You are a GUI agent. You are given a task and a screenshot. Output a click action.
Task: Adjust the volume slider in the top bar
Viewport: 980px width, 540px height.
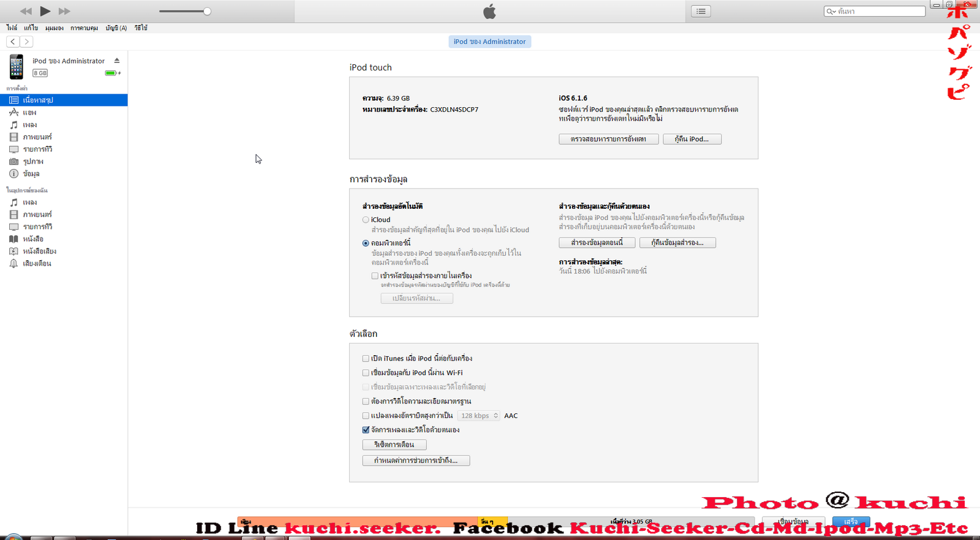[x=184, y=11]
